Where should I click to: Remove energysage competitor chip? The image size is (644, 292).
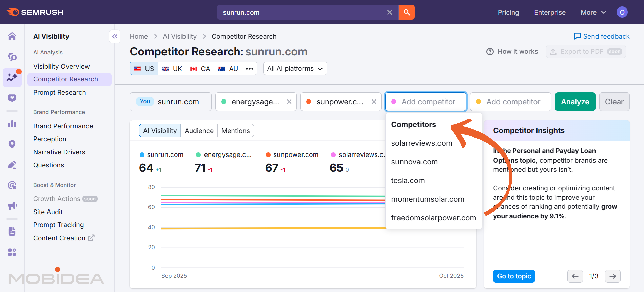289,102
